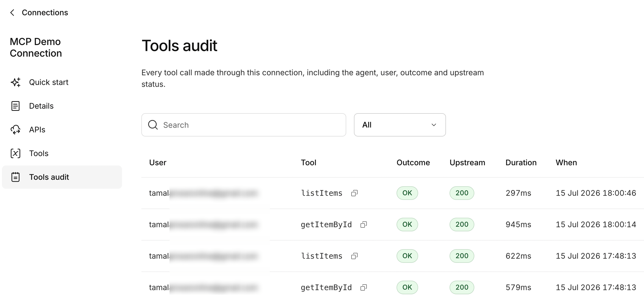Click the getItemById tool name in 579ms row

tap(326, 287)
